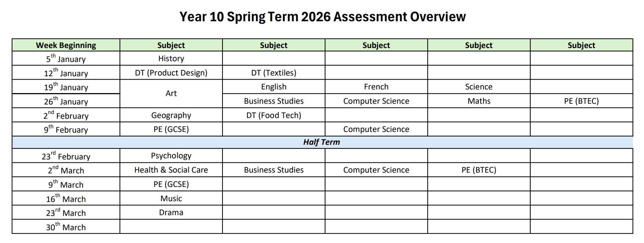Select the Maths cell

pos(479,101)
